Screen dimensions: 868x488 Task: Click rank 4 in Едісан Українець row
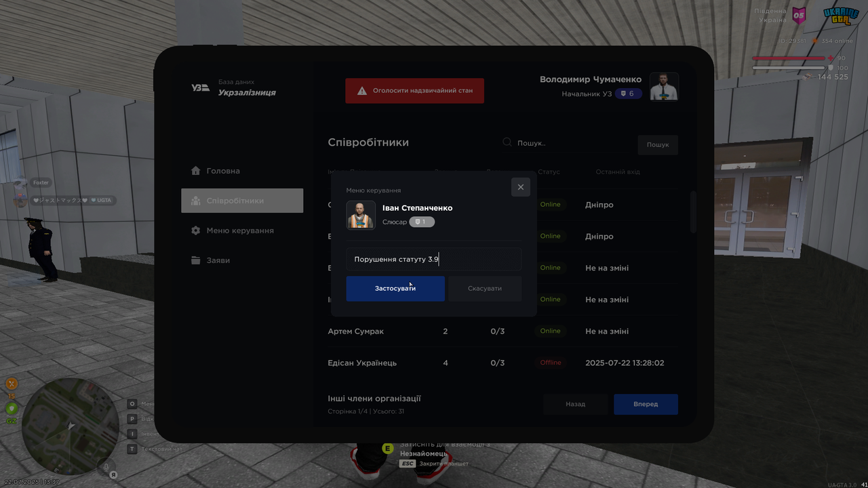pos(446,363)
